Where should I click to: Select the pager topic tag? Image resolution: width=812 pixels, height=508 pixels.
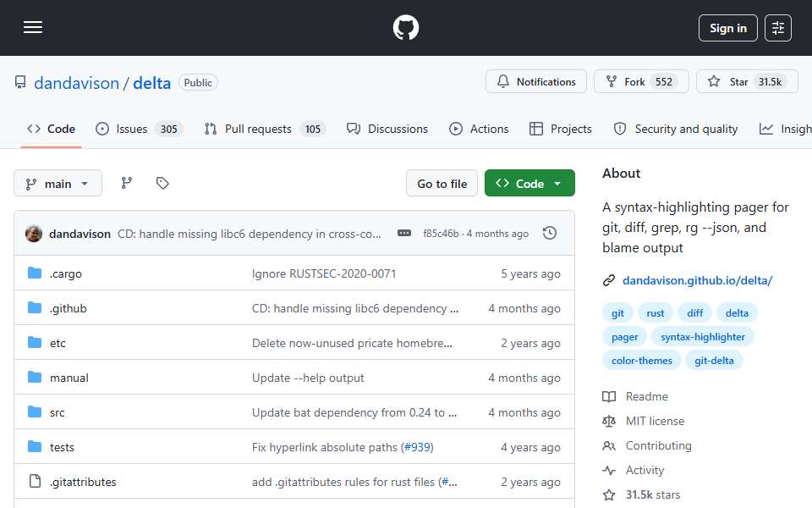[x=624, y=337]
